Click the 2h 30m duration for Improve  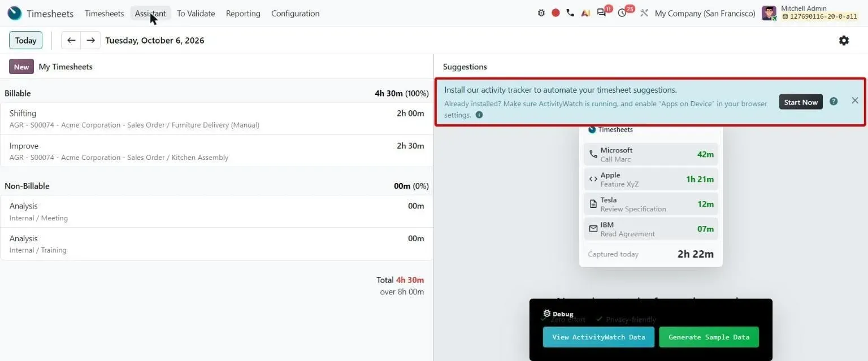pyautogui.click(x=410, y=146)
